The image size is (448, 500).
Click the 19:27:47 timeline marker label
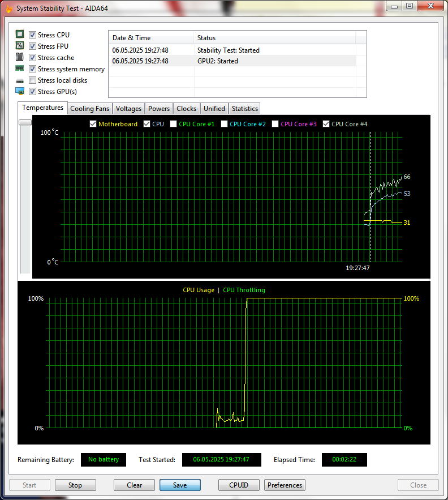tap(357, 268)
